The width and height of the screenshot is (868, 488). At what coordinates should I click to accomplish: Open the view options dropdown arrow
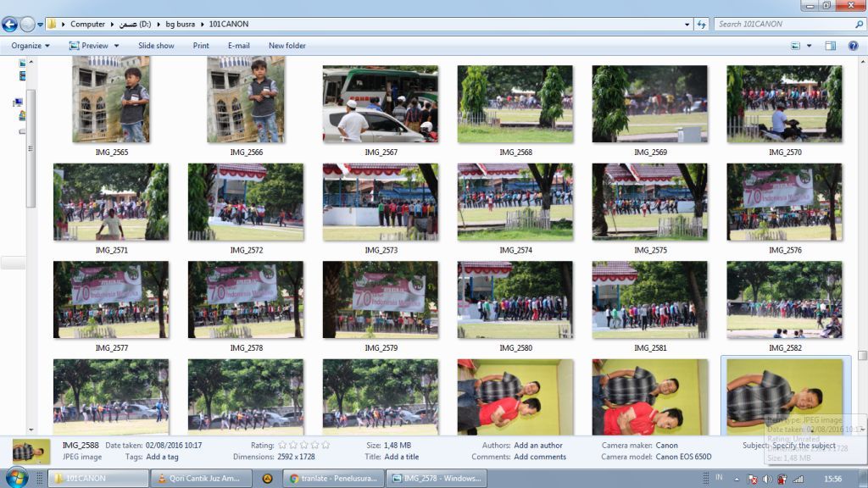[x=809, y=46]
